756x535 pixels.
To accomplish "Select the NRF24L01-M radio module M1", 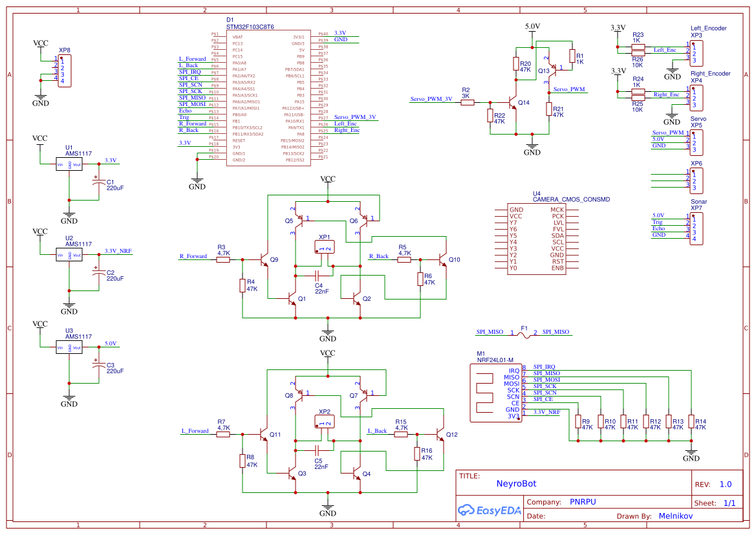I will pos(495,391).
